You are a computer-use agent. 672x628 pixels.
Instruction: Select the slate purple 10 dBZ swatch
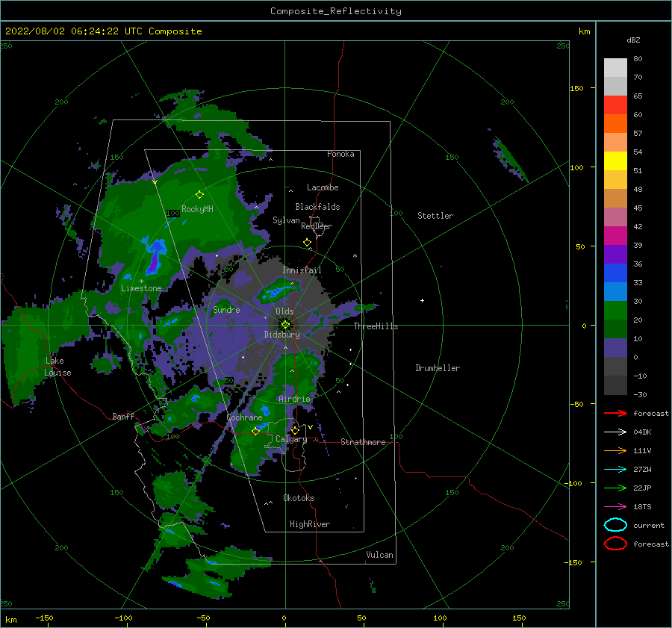click(615, 347)
